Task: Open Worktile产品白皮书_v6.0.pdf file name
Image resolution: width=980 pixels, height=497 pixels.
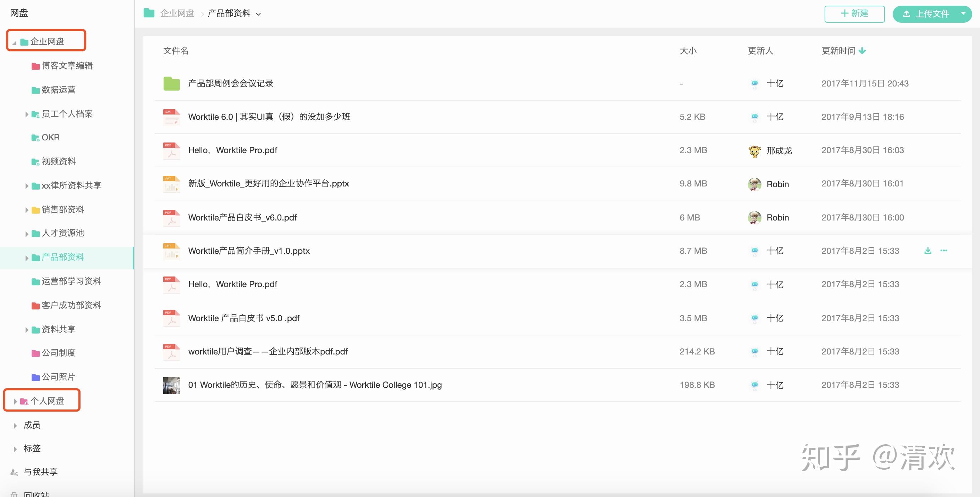Action: pyautogui.click(x=242, y=217)
